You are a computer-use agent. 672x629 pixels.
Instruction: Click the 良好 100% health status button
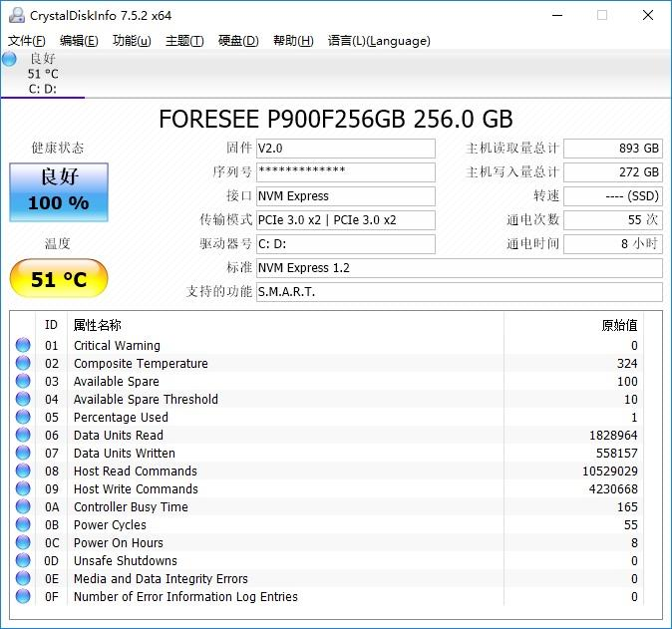(x=59, y=191)
